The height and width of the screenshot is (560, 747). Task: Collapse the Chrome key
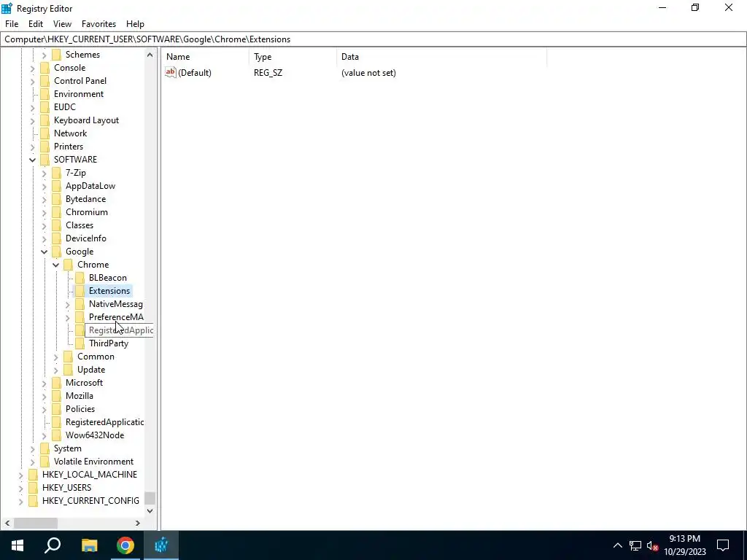pyautogui.click(x=55, y=265)
